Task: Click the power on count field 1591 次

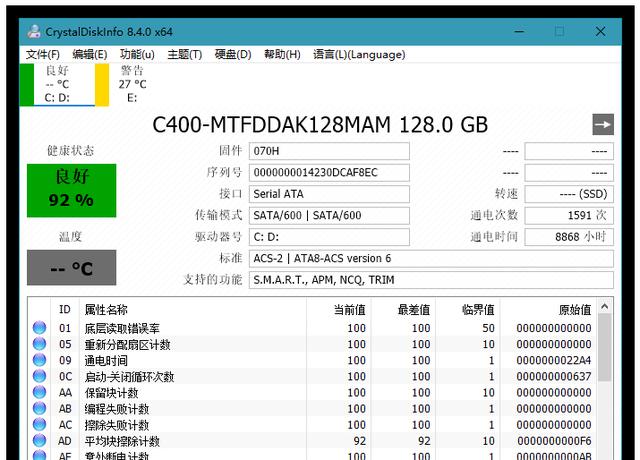Action: point(569,216)
